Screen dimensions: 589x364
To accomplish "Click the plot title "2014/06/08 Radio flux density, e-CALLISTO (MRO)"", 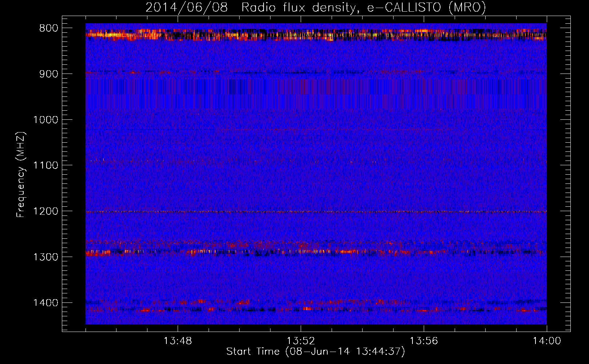I will (316, 7).
